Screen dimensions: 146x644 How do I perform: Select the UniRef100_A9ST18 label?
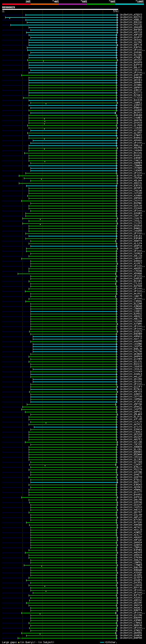(x=131, y=32)
